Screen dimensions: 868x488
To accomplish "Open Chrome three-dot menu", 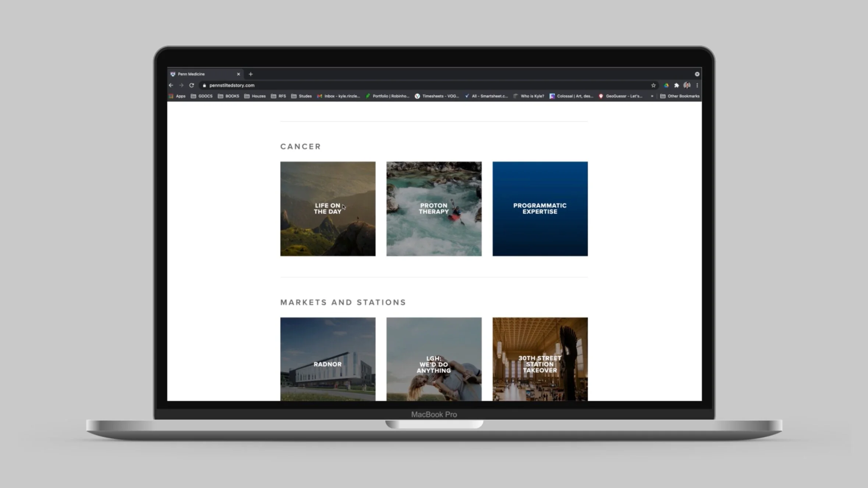I will 697,85.
